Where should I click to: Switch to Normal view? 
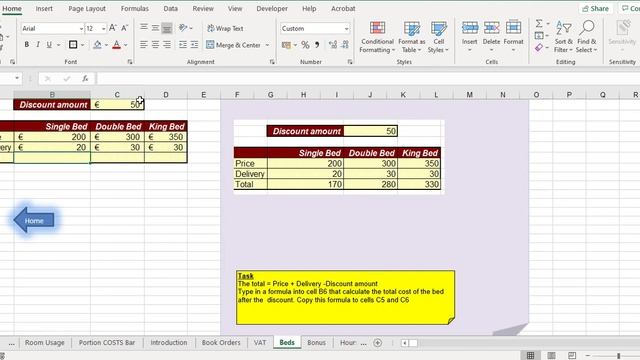point(530,355)
